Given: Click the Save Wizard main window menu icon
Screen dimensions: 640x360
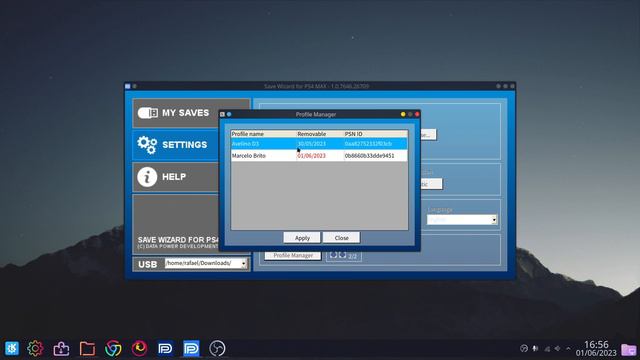Looking at the screenshot, I should [128, 87].
